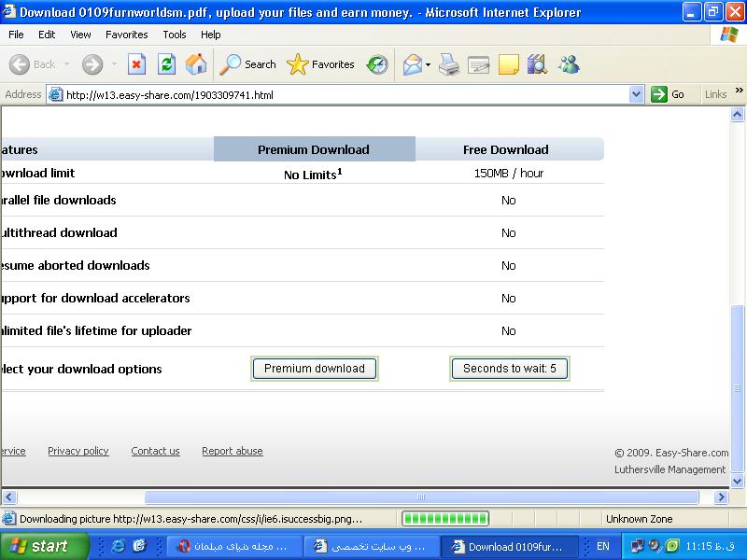Screen dimensions: 747x560
Task: Open the Windows start button
Action: (44, 546)
